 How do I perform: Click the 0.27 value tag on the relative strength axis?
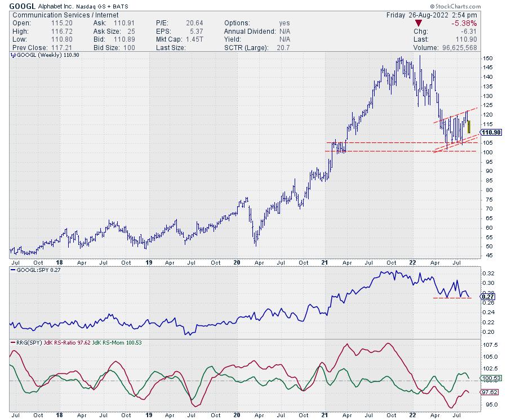click(490, 296)
